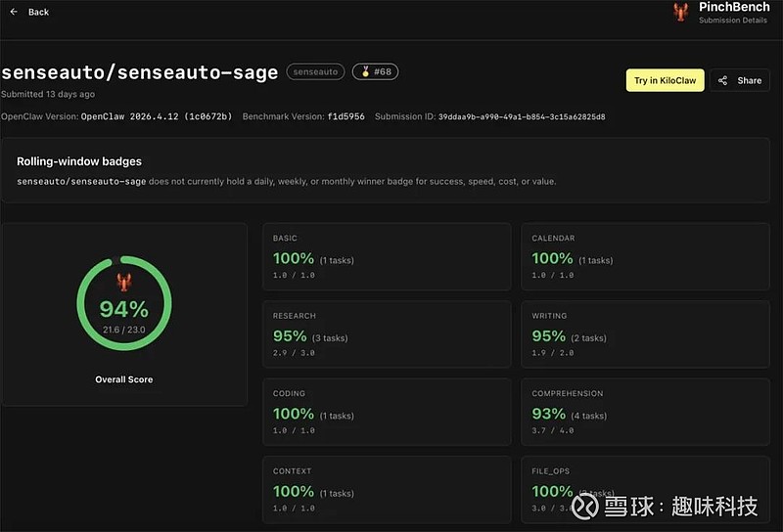Viewport: 783px width, 532px height.
Task: Click the senseauto provider badge
Action: coord(315,71)
